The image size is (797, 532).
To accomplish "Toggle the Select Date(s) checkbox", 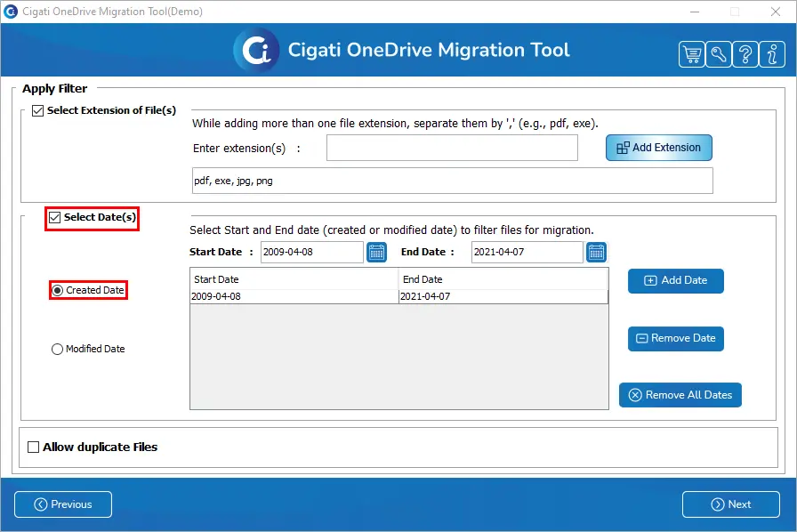I will (55, 218).
